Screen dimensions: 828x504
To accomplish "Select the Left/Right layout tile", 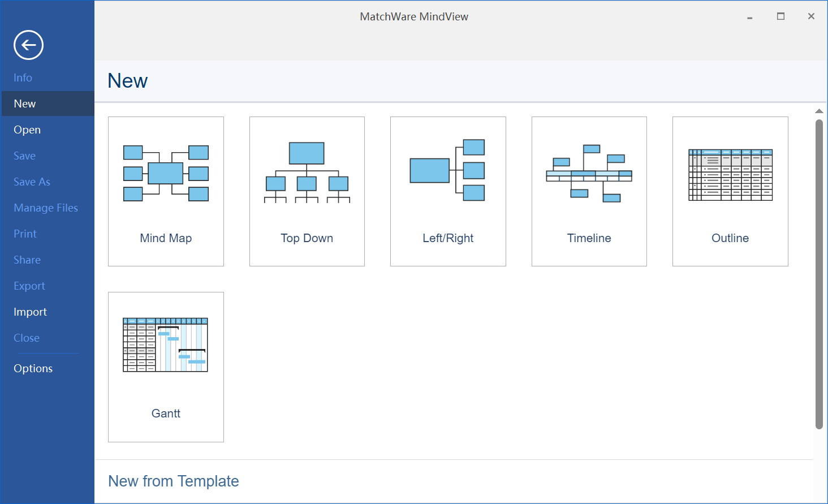I will coord(448,191).
